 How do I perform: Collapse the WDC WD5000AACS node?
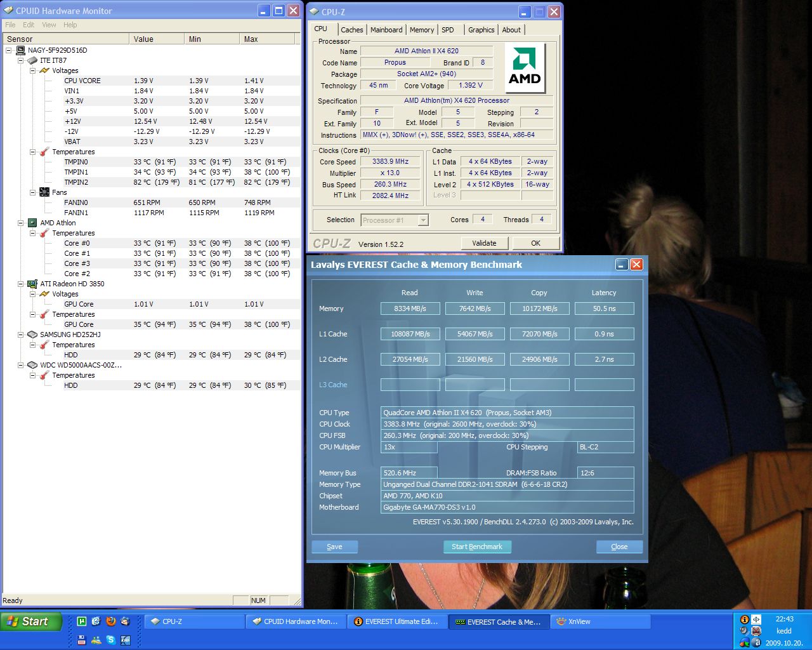(20, 365)
